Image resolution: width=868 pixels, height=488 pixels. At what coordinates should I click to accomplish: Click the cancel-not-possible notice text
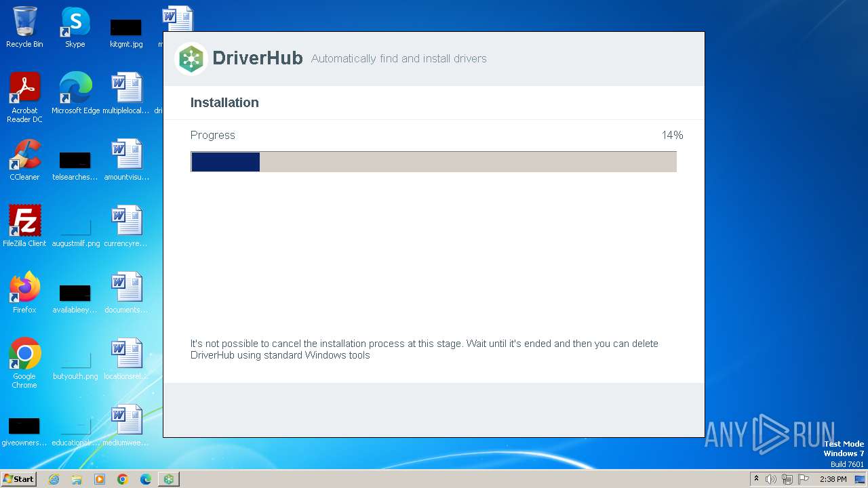pos(425,349)
